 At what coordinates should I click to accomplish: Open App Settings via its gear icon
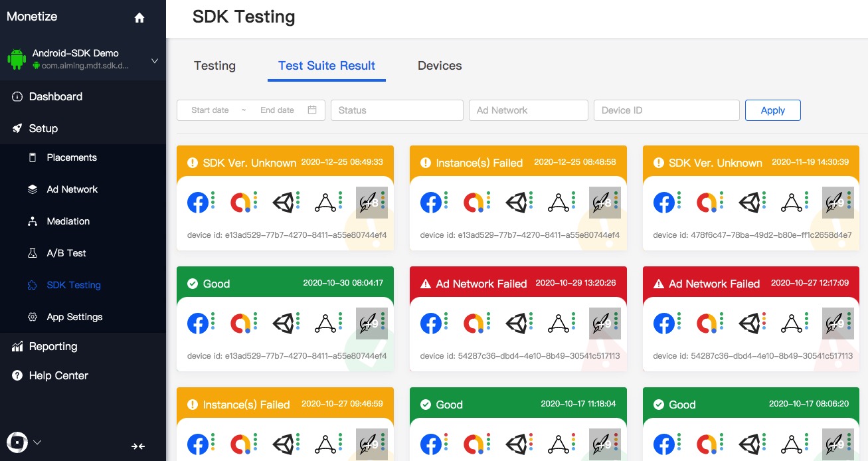pos(33,317)
